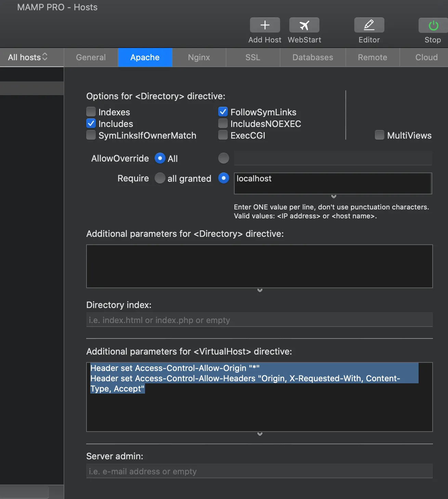Uncheck the FollowSymLinks option
This screenshot has width=448, height=499.
click(223, 112)
